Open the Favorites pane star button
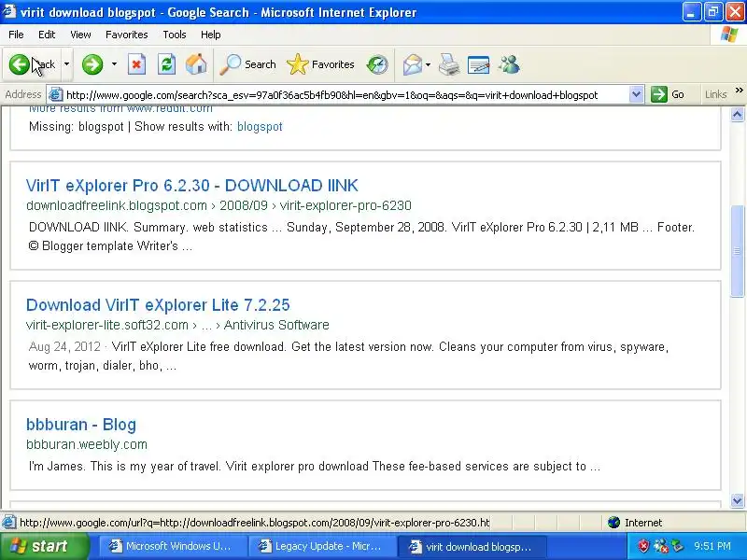Viewport: 747px width, 560px height. pyautogui.click(x=320, y=64)
